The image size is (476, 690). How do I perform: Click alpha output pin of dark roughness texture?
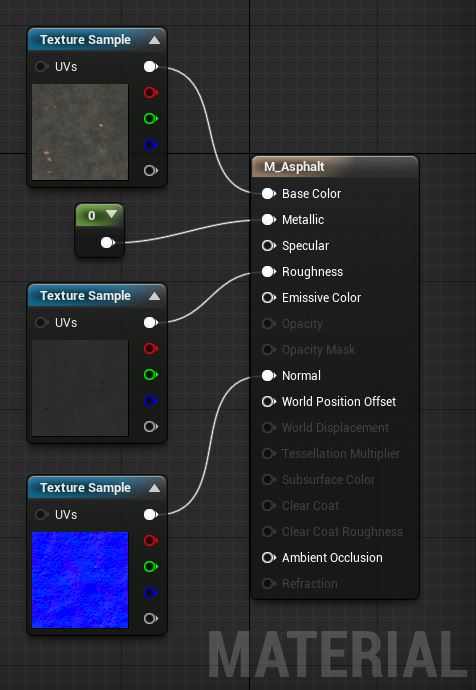click(151, 426)
